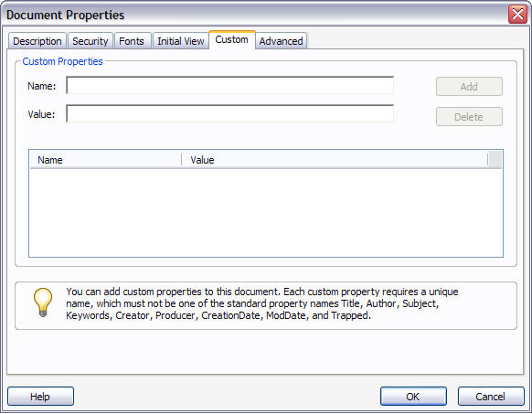
Task: Select the Custom tab
Action: [x=232, y=40]
